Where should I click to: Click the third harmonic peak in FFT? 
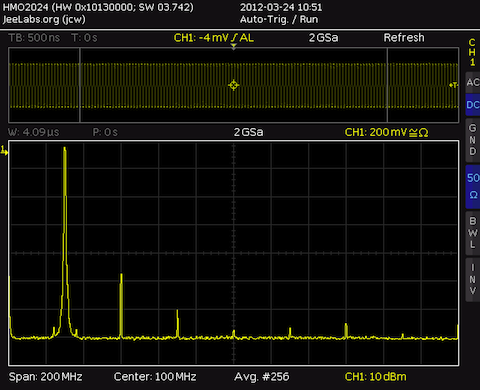click(x=177, y=312)
